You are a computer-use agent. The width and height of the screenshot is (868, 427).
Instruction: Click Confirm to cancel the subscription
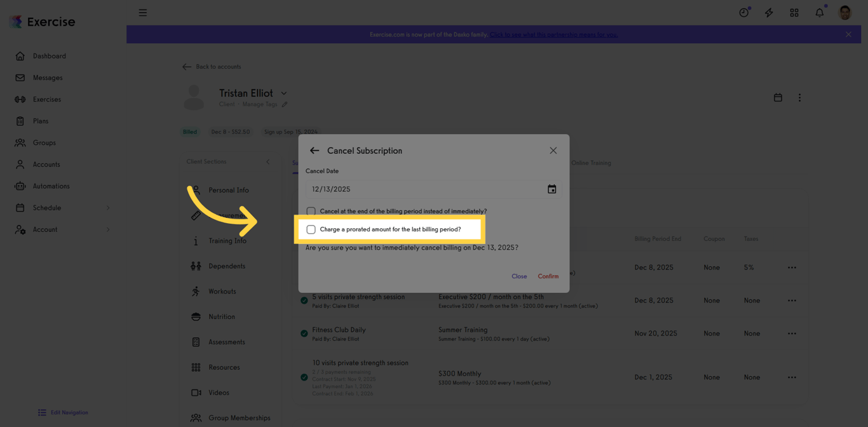[x=548, y=276]
